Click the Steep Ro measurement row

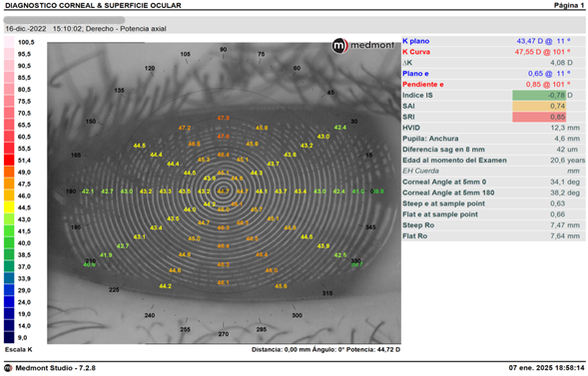[x=493, y=225]
